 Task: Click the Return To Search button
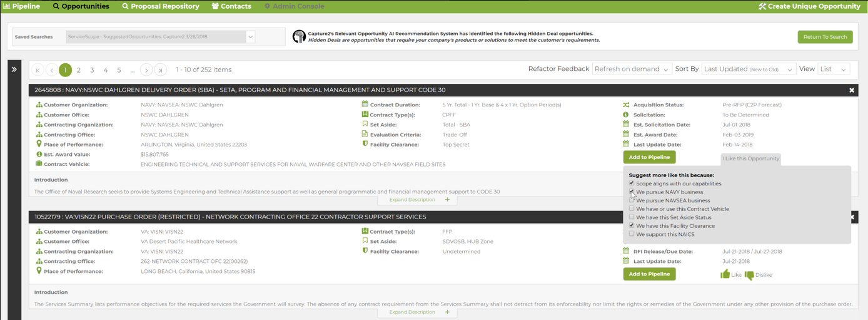825,37
